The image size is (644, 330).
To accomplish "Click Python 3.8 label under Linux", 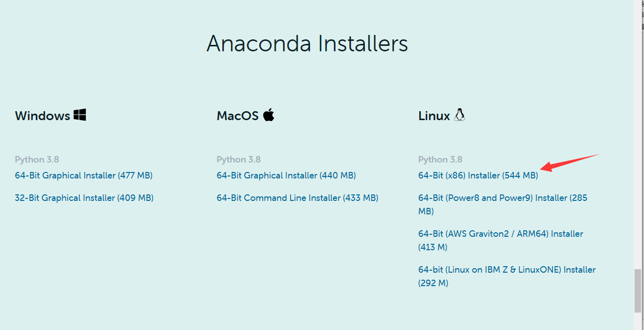I will point(440,159).
